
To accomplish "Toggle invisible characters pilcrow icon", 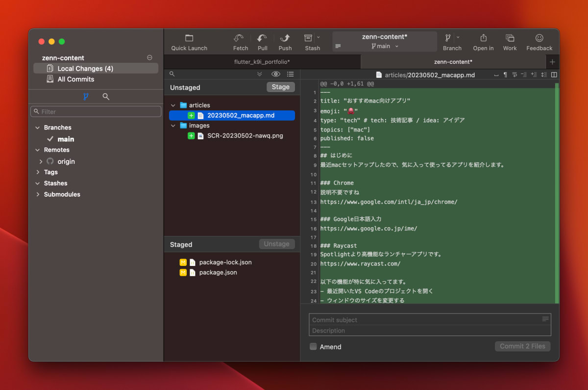I will coord(505,75).
